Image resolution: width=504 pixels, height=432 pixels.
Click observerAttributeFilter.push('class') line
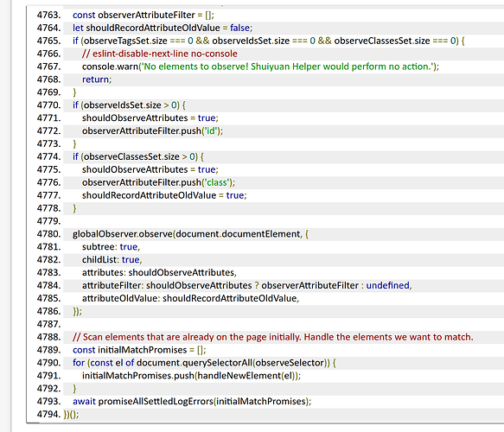[158, 182]
